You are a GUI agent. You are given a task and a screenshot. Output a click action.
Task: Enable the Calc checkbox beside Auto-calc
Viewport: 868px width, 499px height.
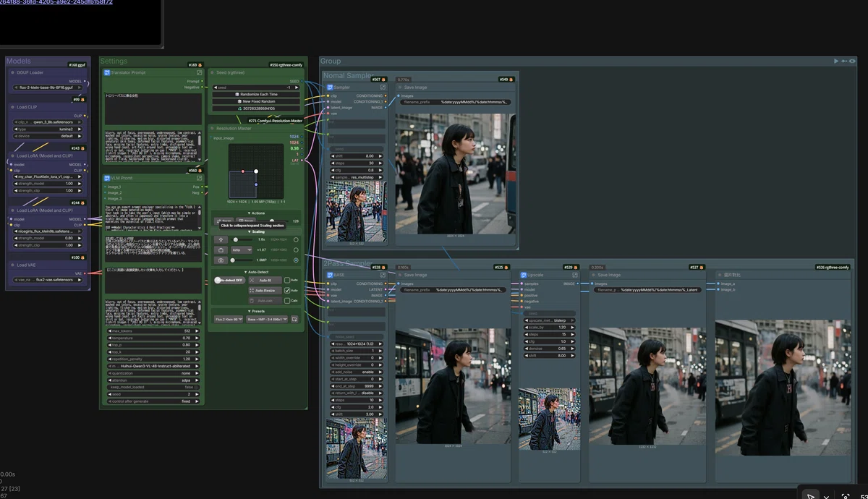point(287,300)
